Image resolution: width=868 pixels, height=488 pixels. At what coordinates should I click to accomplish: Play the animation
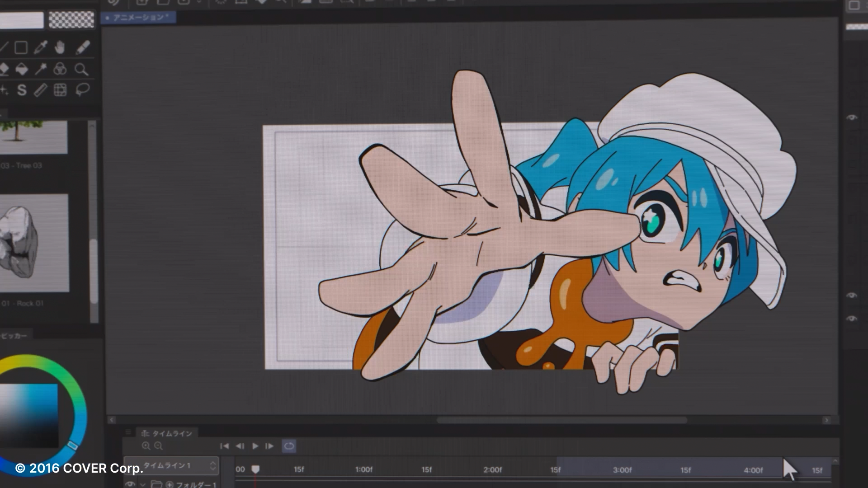point(255,446)
